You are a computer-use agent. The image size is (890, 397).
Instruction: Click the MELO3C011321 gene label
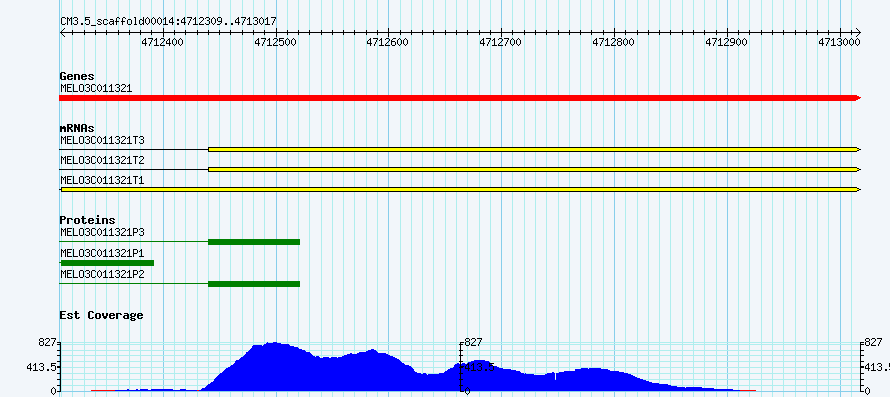[96, 88]
